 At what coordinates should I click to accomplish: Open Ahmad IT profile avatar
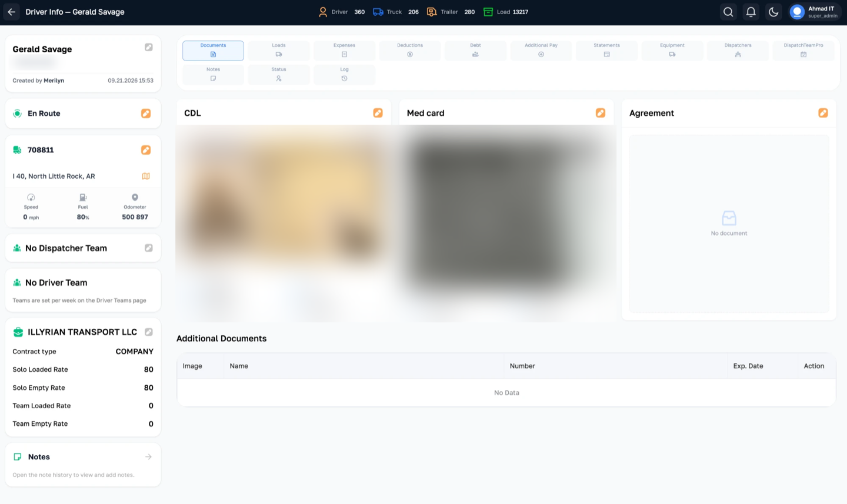797,12
